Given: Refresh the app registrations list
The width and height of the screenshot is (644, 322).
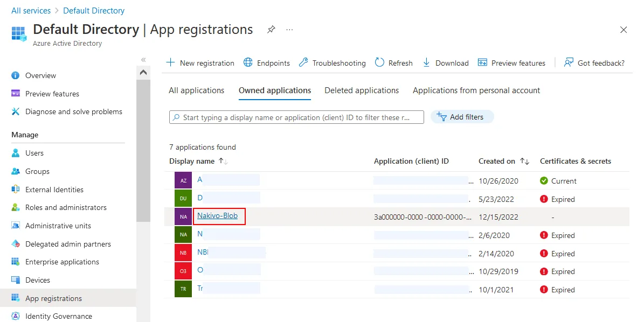Looking at the screenshot, I should click(393, 63).
